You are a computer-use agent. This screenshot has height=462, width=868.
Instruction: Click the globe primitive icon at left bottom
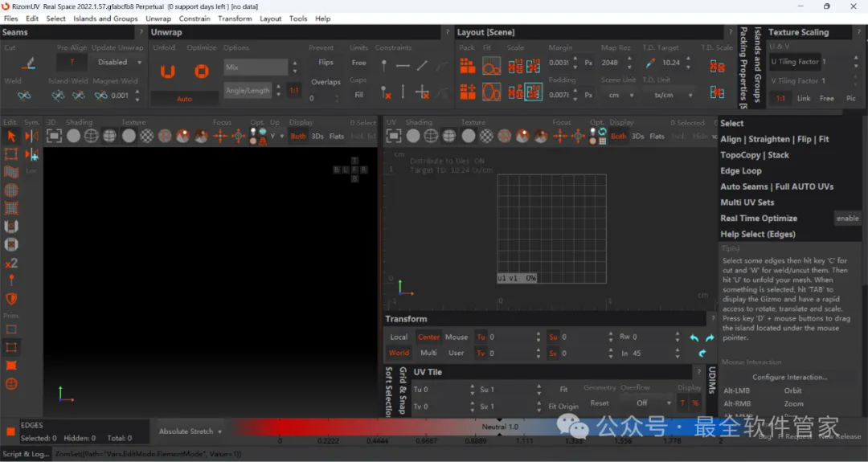[11, 384]
